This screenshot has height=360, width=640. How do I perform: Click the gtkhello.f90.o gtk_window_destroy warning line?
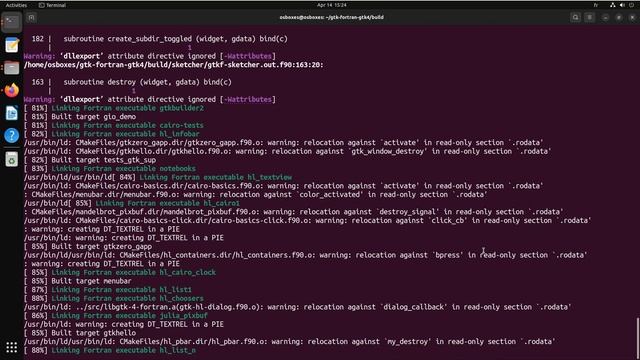pyautogui.click(x=287, y=151)
